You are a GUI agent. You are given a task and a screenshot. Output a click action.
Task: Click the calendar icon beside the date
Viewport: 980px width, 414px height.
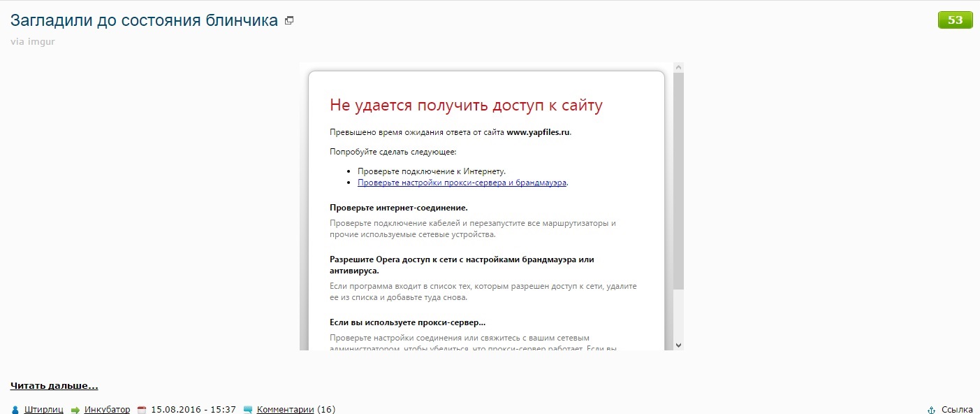(142, 410)
